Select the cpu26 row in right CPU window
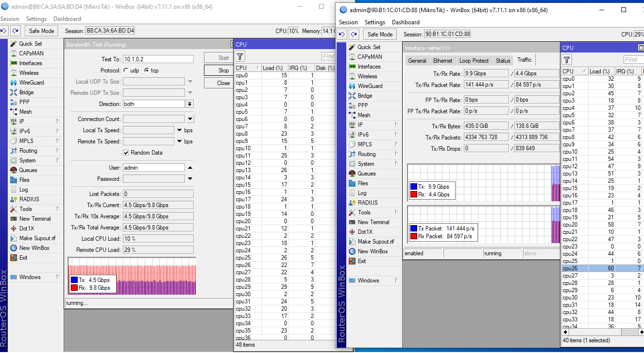This screenshot has width=644, height=353. click(x=602, y=268)
